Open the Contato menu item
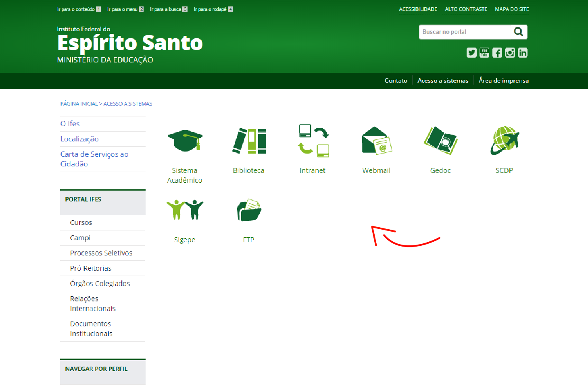Image resolution: width=588 pixels, height=388 pixels. (396, 80)
